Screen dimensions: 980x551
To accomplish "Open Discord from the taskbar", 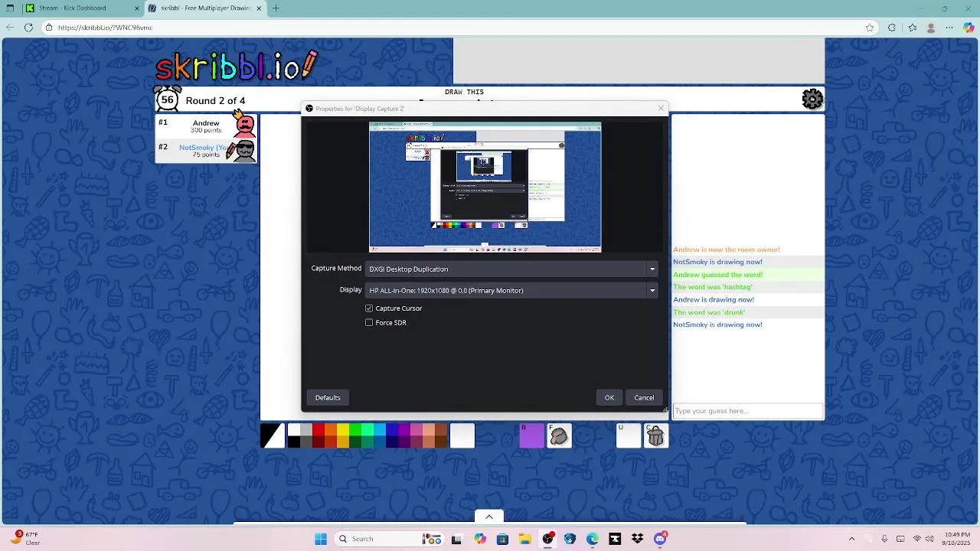I will coord(660,539).
